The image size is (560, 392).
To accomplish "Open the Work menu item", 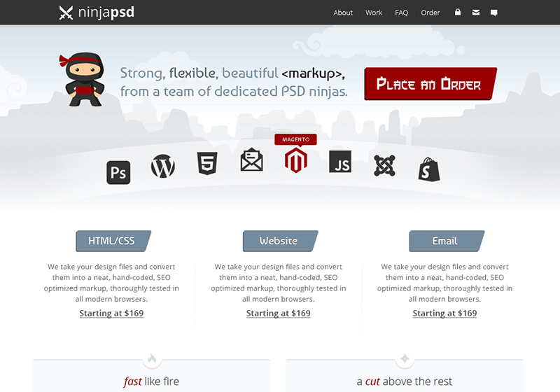I will coord(374,13).
